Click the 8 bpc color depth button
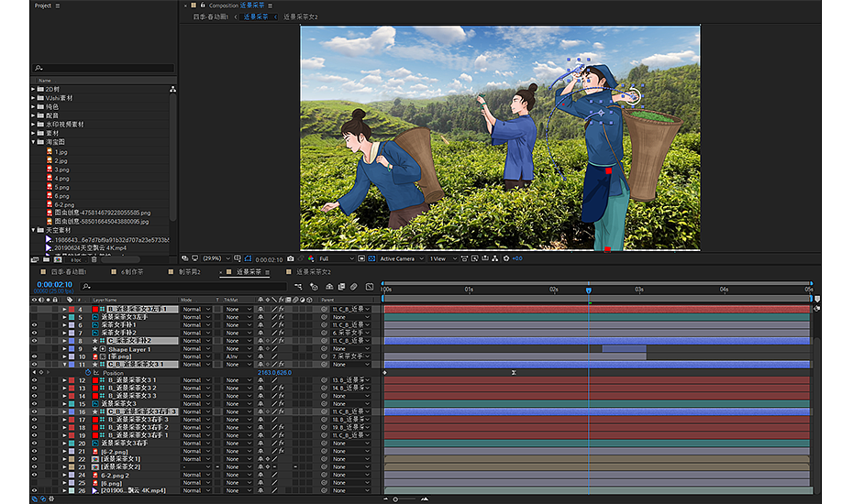This screenshot has width=853, height=504. [x=75, y=259]
